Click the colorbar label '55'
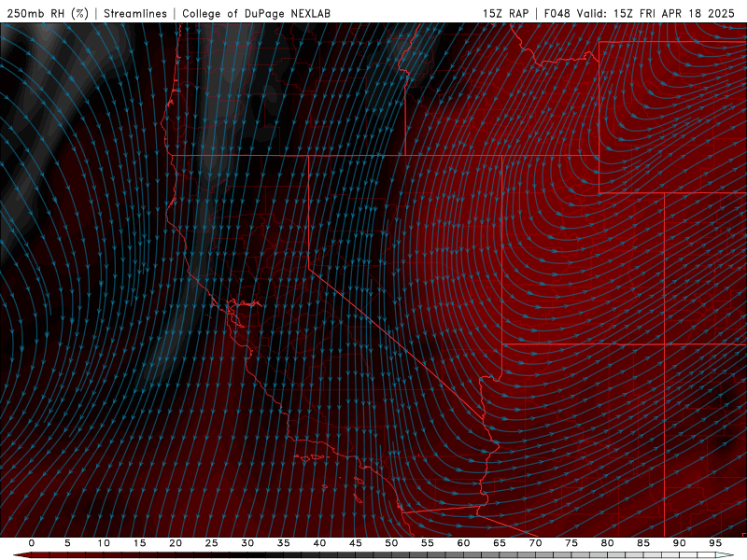 click(x=428, y=543)
